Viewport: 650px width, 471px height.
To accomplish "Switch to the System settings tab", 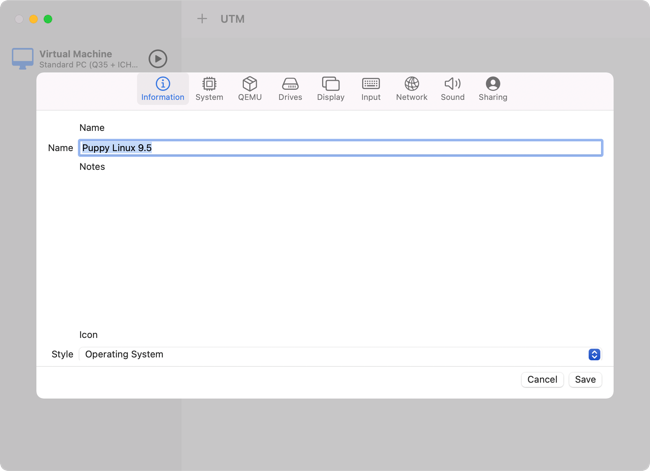I will 209,89.
